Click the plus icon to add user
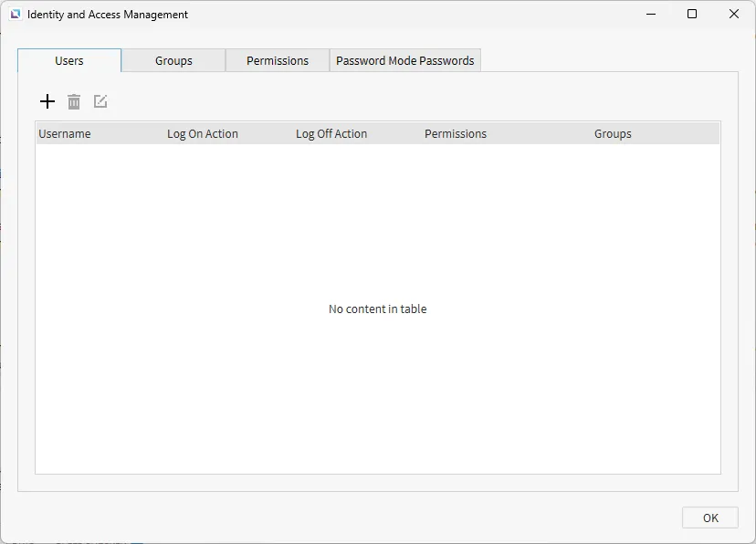 (47, 101)
